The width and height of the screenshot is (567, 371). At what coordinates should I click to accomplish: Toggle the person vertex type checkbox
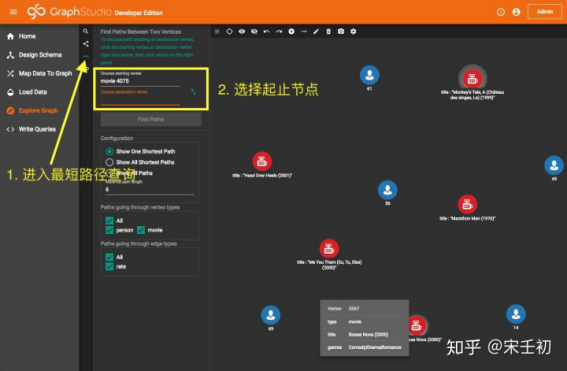click(110, 230)
